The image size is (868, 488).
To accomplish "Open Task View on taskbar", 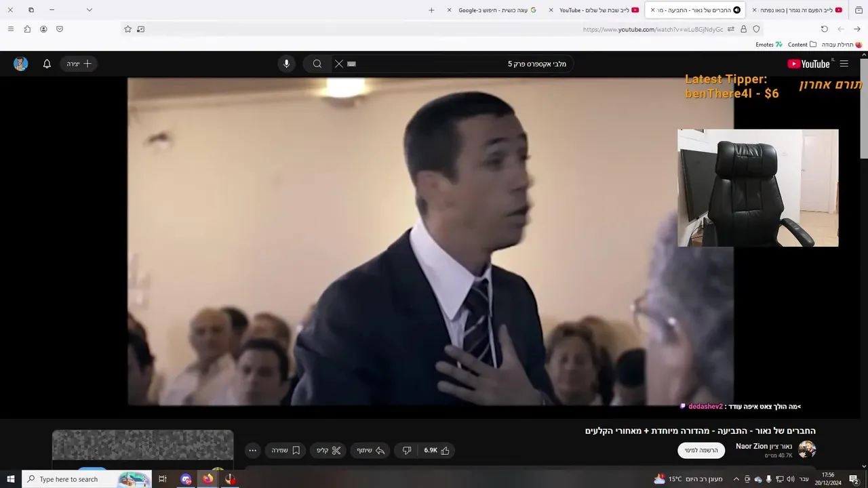I will tap(163, 479).
